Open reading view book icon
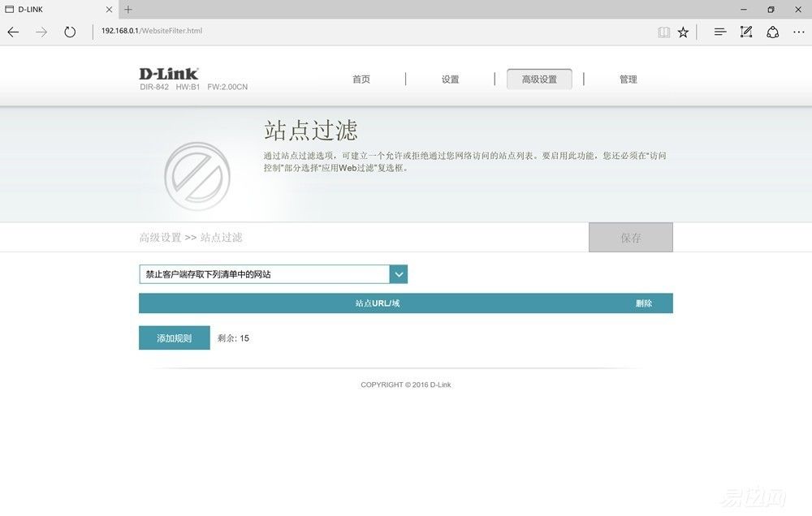This screenshot has height=516, width=812. point(664,32)
